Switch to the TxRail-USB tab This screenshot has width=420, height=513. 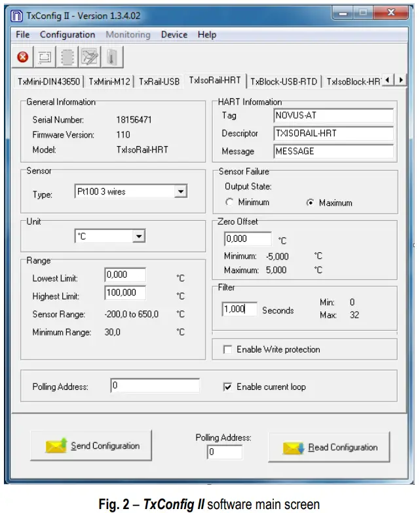click(159, 81)
